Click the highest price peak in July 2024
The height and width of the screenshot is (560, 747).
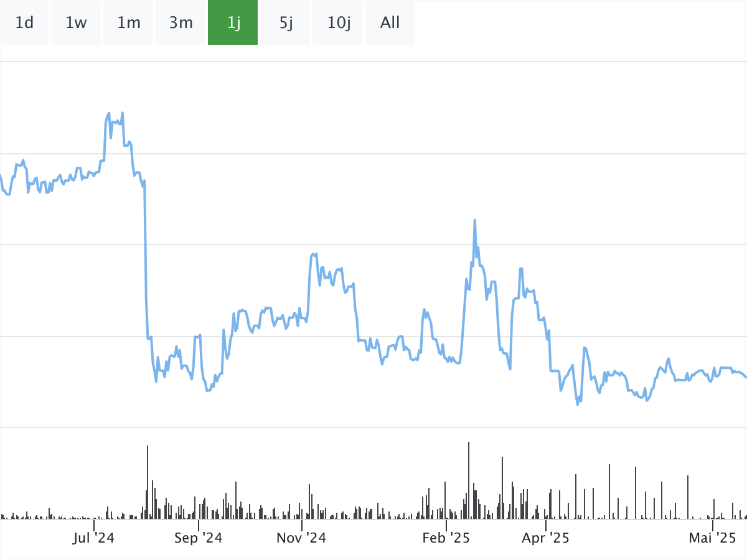[x=123, y=113]
